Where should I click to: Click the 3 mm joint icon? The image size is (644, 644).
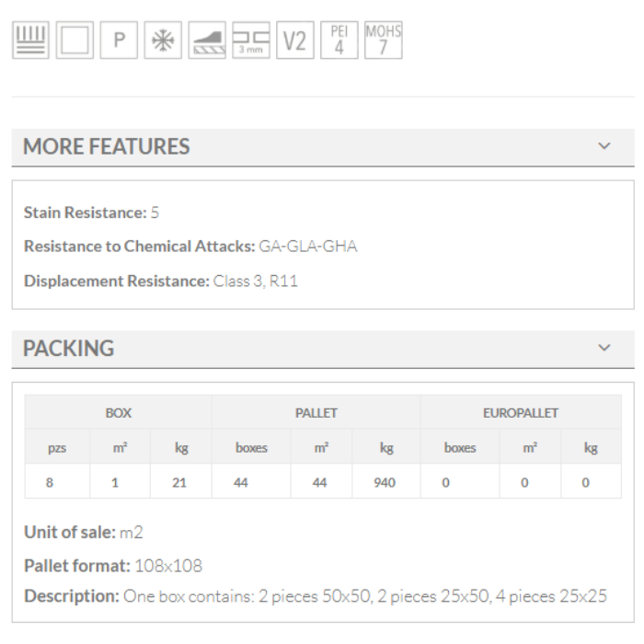[x=250, y=40]
